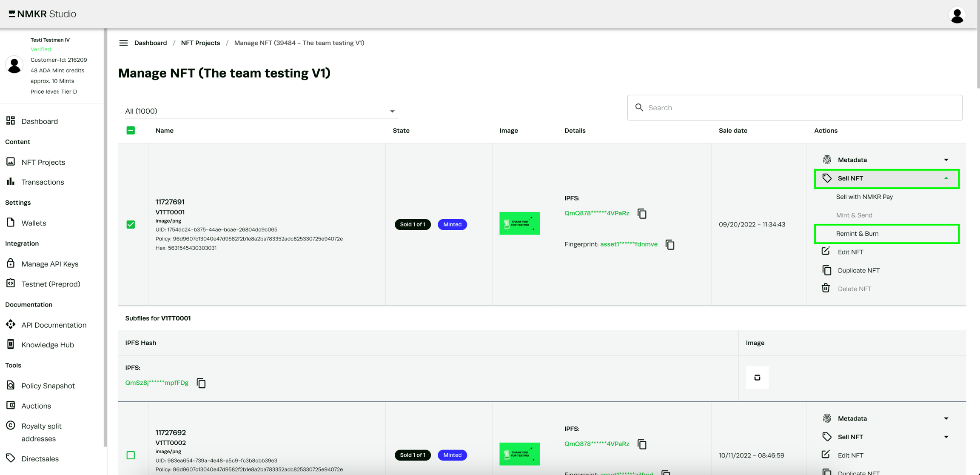Image resolution: width=980 pixels, height=475 pixels.
Task: Click Edit NFT pencil icon for V1TT0001
Action: (x=826, y=252)
